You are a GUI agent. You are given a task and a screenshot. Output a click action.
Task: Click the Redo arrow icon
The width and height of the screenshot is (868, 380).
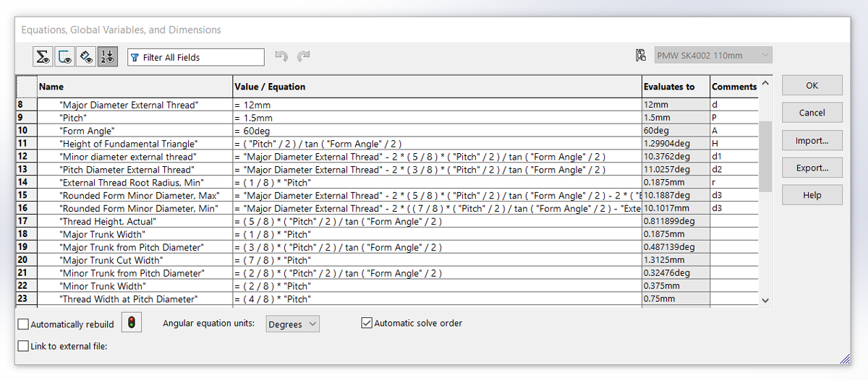[x=304, y=56]
